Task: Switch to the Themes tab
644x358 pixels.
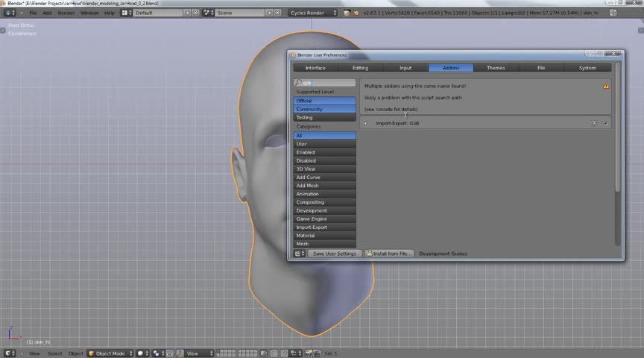Action: tap(496, 68)
